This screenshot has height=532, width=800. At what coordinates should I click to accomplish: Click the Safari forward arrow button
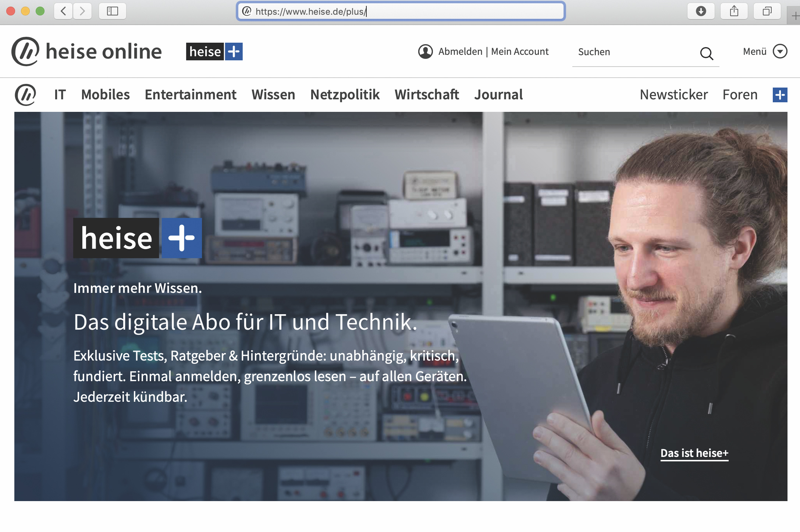pos(82,11)
